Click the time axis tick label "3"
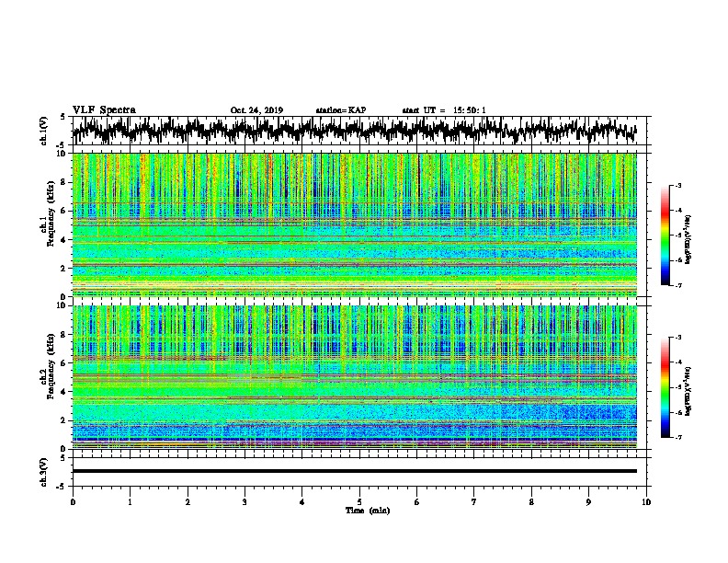This screenshot has height=563, width=728. point(245,502)
